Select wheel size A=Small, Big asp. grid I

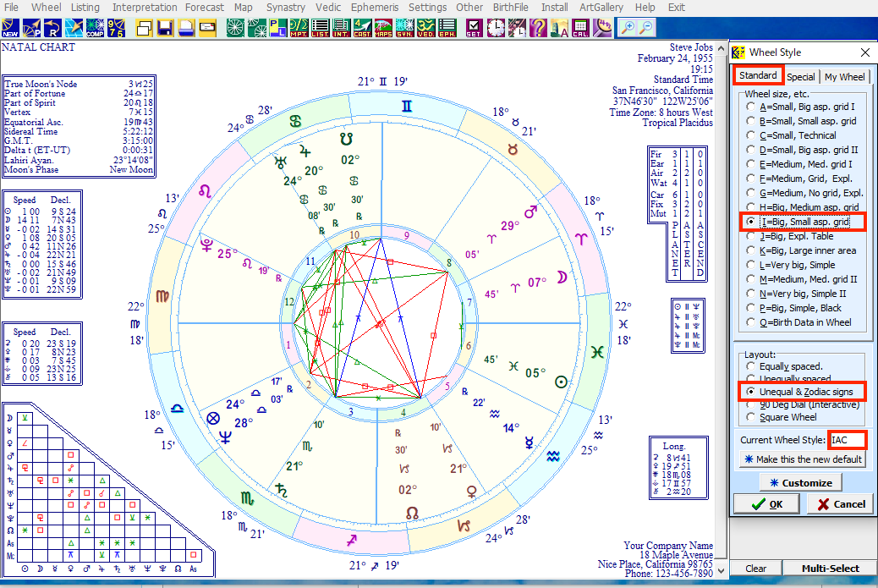tap(801, 107)
